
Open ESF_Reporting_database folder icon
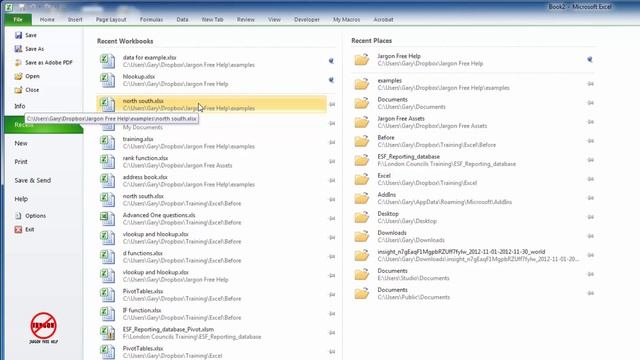[x=362, y=160]
